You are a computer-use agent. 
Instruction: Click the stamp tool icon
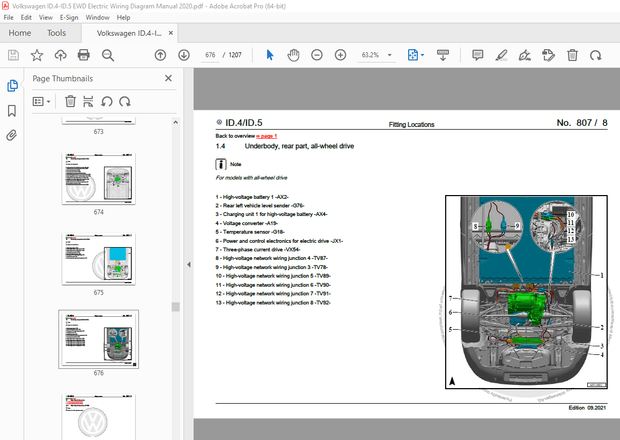tap(548, 55)
